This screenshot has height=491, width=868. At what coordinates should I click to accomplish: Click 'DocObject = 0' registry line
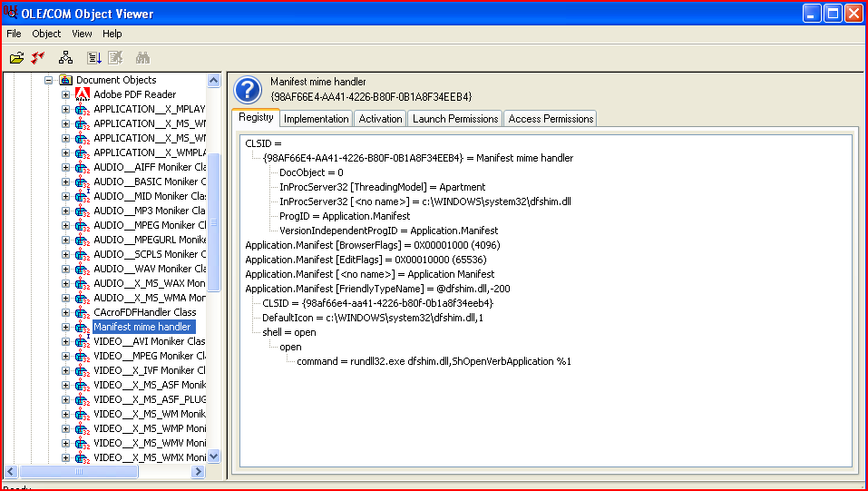311,172
